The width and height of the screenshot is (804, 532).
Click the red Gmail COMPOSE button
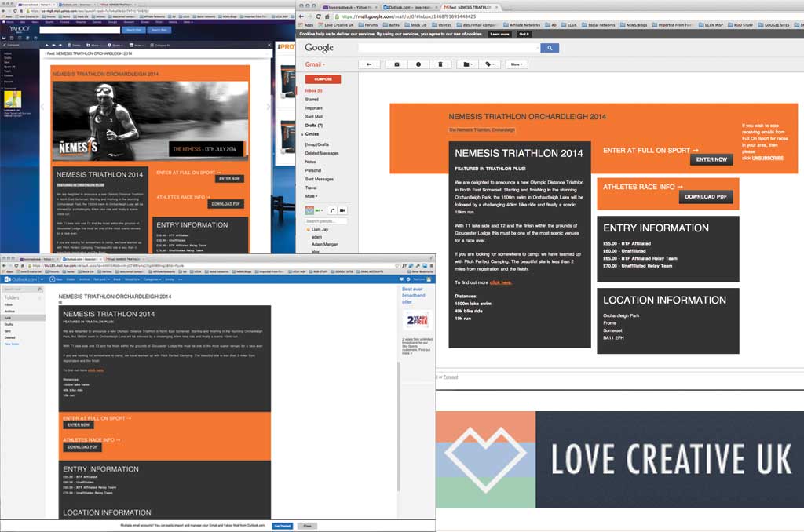(323, 79)
